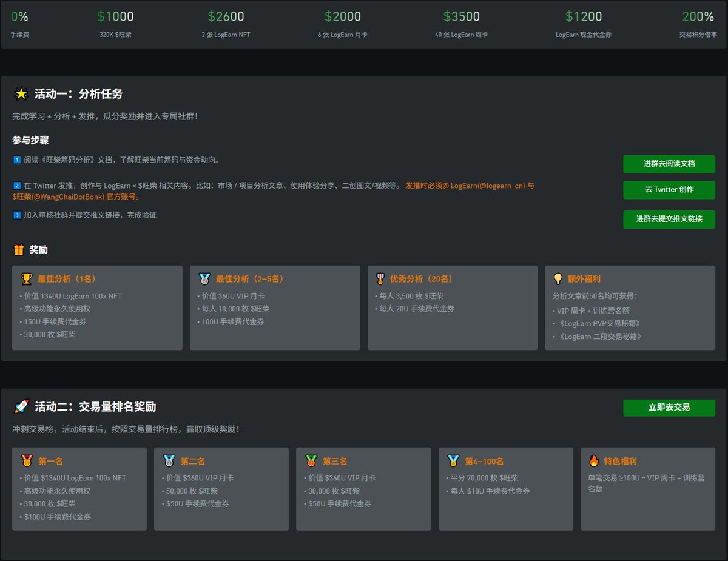Click the 交易积分倍率 label

(x=698, y=35)
